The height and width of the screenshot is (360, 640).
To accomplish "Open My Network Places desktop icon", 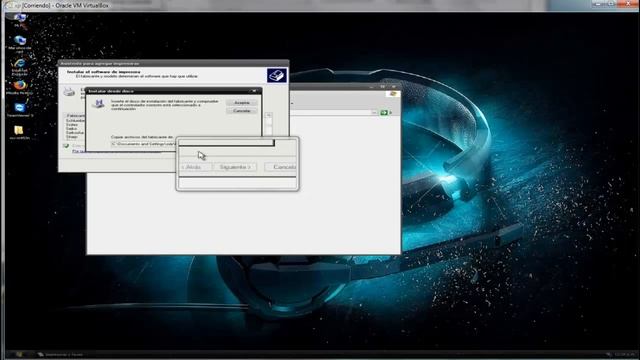I will pyautogui.click(x=20, y=44).
